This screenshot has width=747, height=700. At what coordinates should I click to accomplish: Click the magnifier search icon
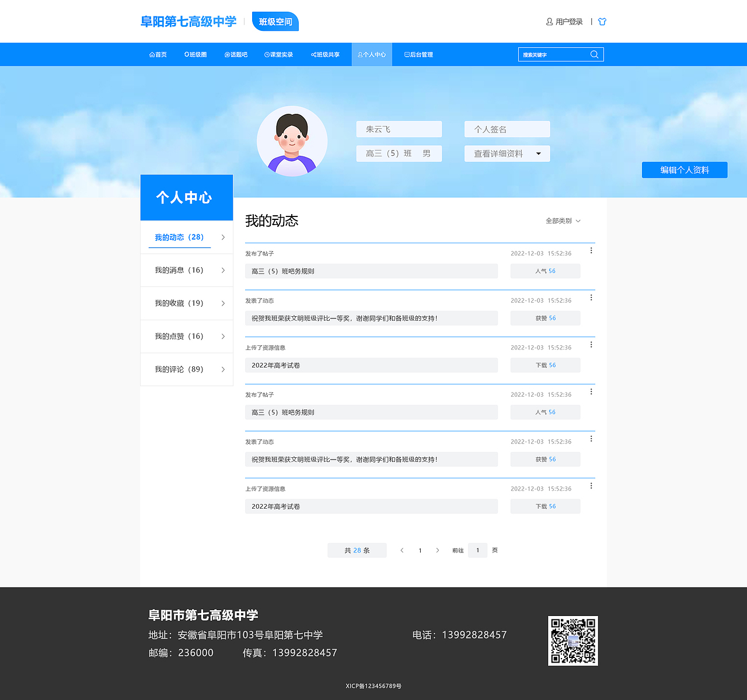point(595,54)
